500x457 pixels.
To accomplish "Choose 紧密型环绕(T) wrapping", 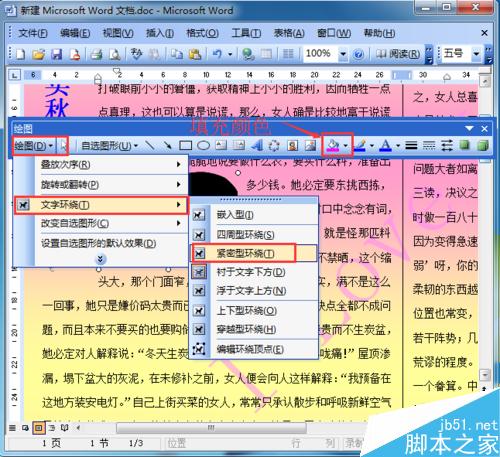I will tap(254, 253).
